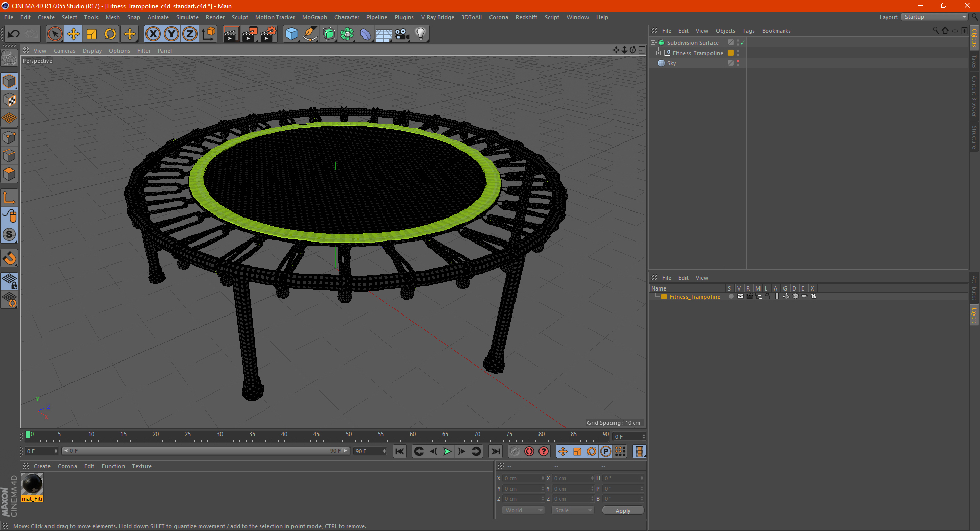
Task: Click the preview range slider bar
Action: (206, 451)
